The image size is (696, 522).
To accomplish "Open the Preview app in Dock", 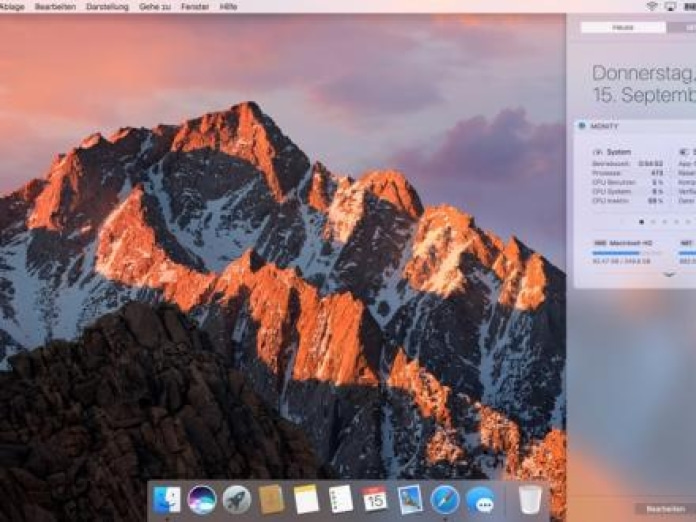I will click(410, 500).
